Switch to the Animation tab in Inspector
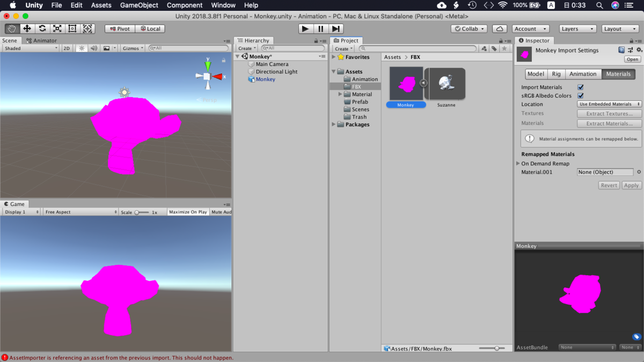 [583, 74]
